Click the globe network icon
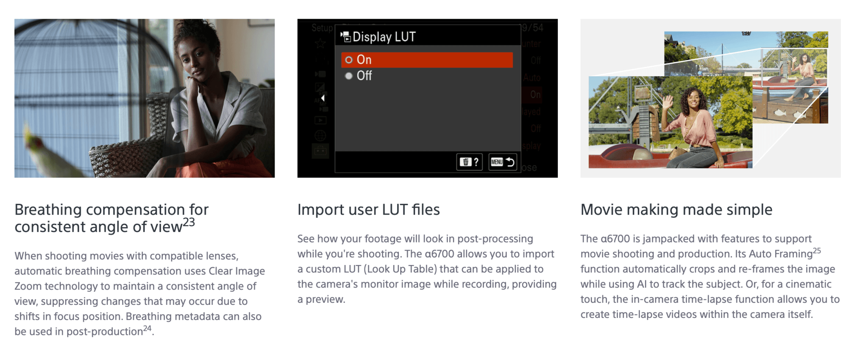868x354 pixels. click(x=320, y=136)
